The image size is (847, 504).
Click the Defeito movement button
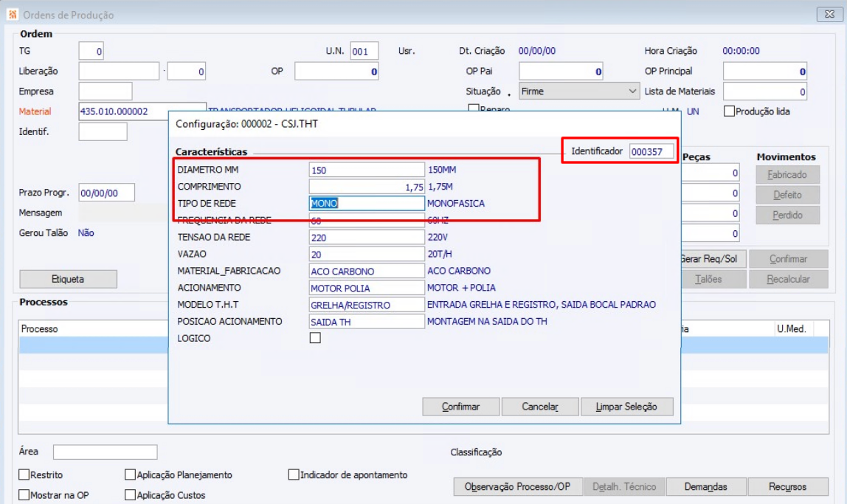tap(787, 195)
